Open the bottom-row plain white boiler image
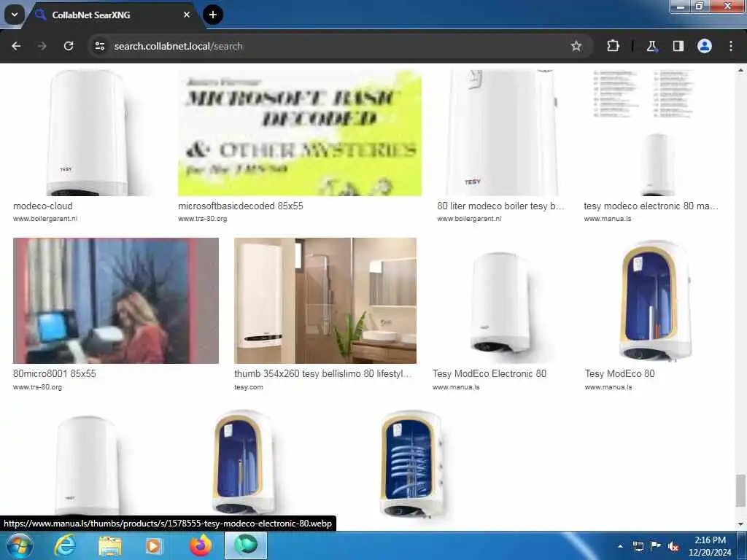 (87, 463)
